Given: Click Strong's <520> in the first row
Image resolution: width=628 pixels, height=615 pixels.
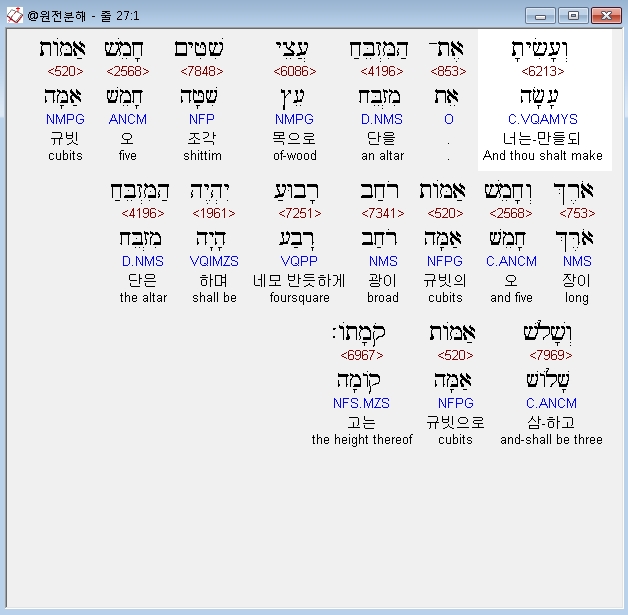Looking at the screenshot, I should point(65,71).
